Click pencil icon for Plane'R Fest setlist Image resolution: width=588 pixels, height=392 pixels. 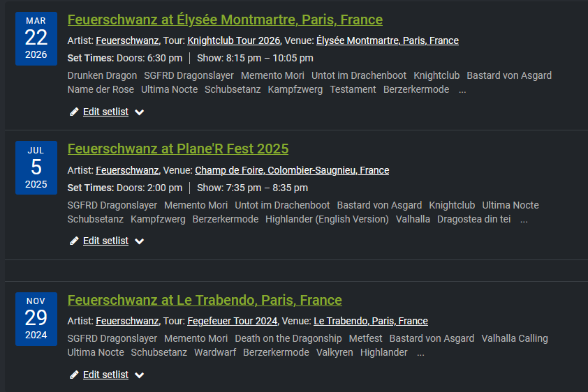(x=74, y=241)
